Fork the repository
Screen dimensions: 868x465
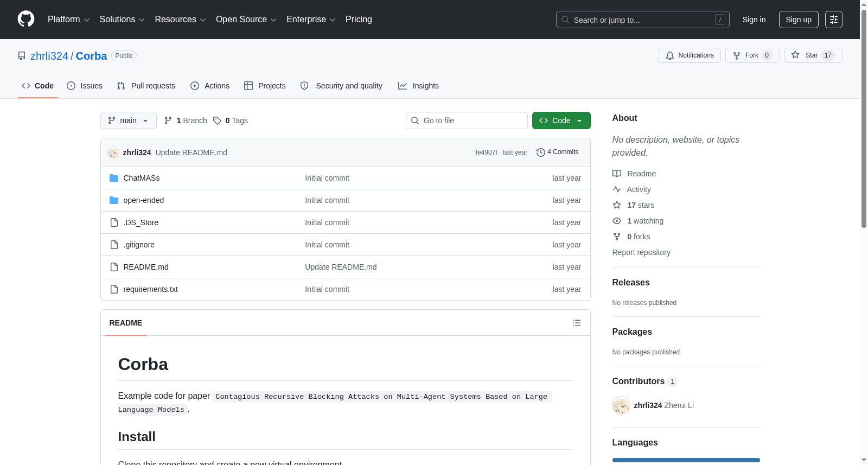coord(752,55)
